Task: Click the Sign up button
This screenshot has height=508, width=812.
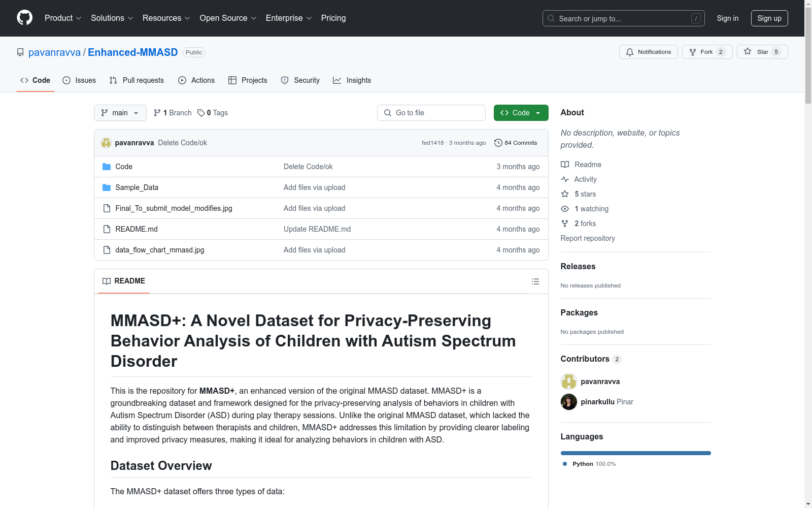Action: tap(769, 18)
